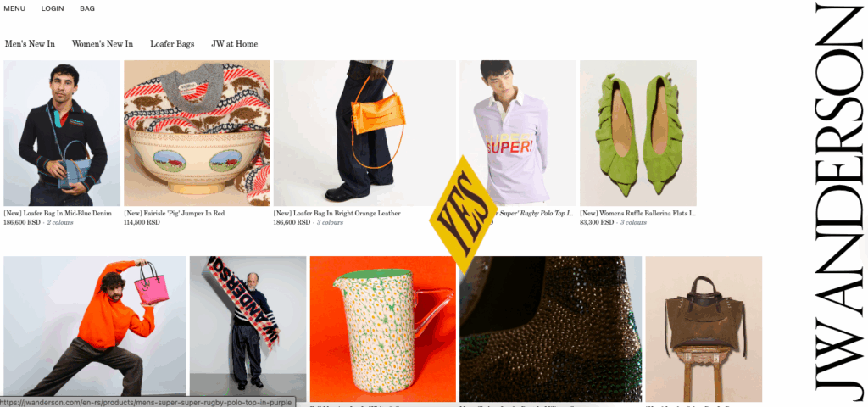
Task: Open the Loafer Bags category
Action: 172,44
